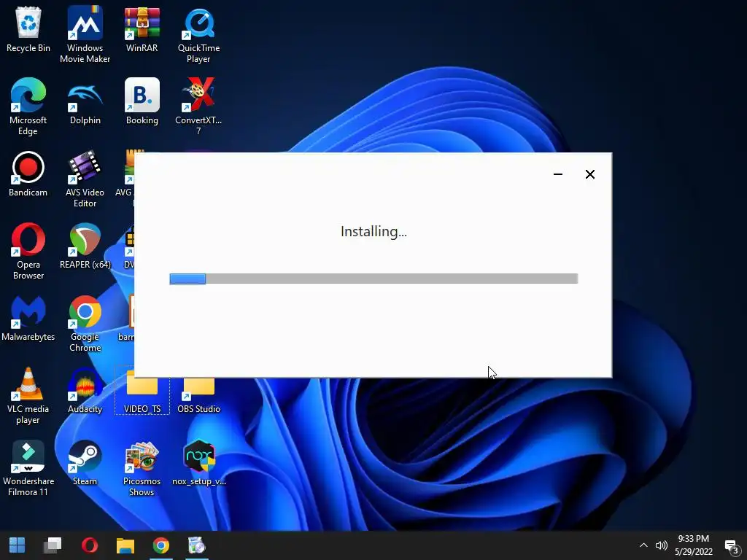This screenshot has height=560, width=747.
Task: Select the WinRAR desktop shortcut
Action: point(142,29)
